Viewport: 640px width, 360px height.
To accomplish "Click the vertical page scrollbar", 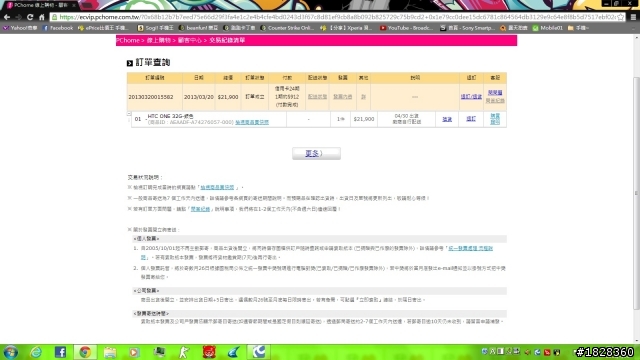I will [x=636, y=192].
